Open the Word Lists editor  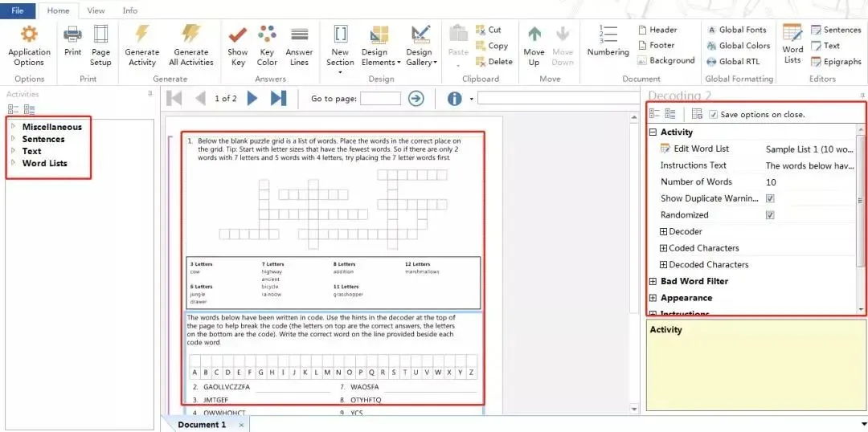click(x=792, y=44)
